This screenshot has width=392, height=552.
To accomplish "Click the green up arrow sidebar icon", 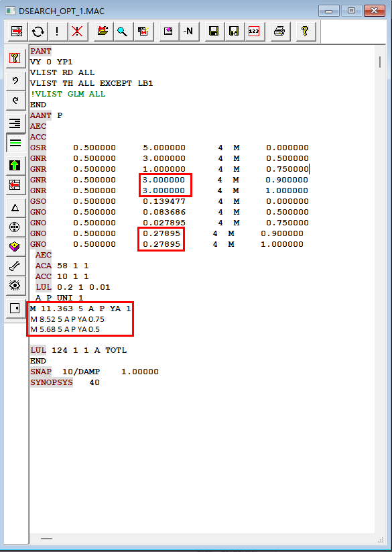I will click(x=15, y=165).
